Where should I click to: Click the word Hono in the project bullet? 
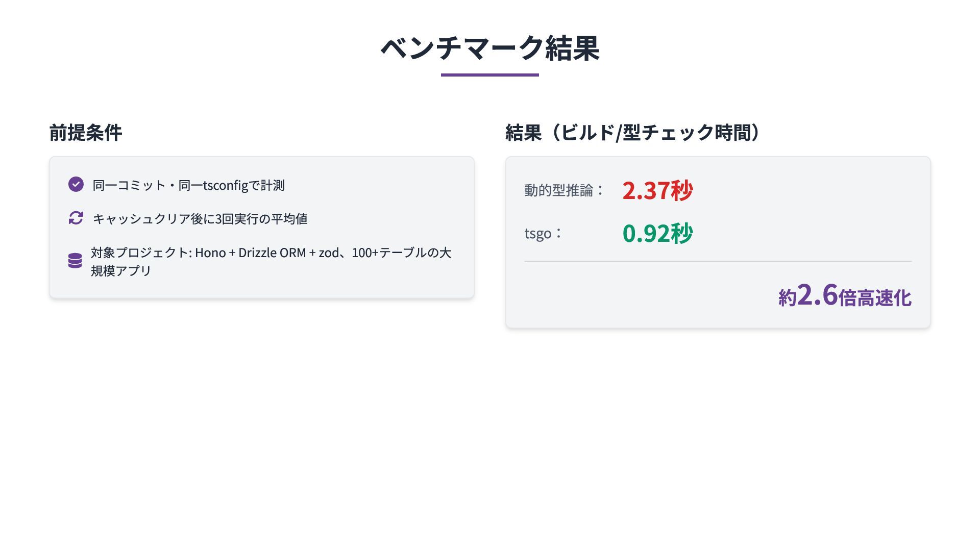[210, 253]
